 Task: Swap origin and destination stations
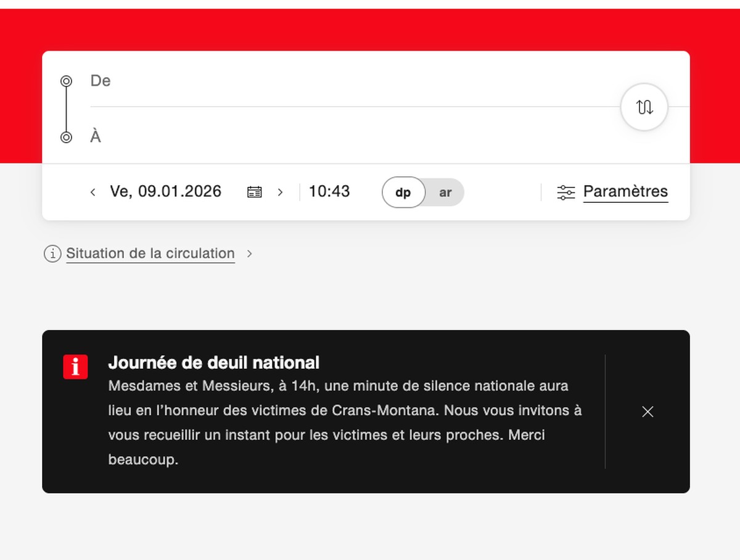[644, 107]
